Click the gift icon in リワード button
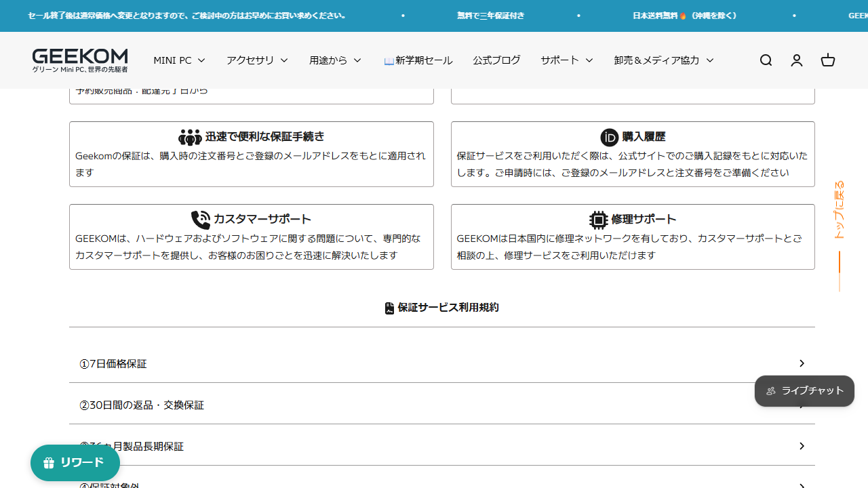Image resolution: width=868 pixels, height=488 pixels. pyautogui.click(x=49, y=463)
